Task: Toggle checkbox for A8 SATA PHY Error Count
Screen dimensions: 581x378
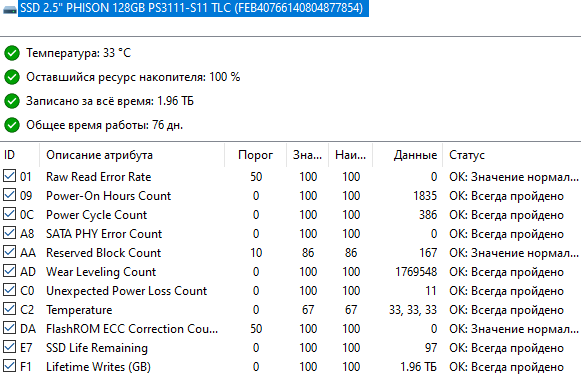Action: 9,233
